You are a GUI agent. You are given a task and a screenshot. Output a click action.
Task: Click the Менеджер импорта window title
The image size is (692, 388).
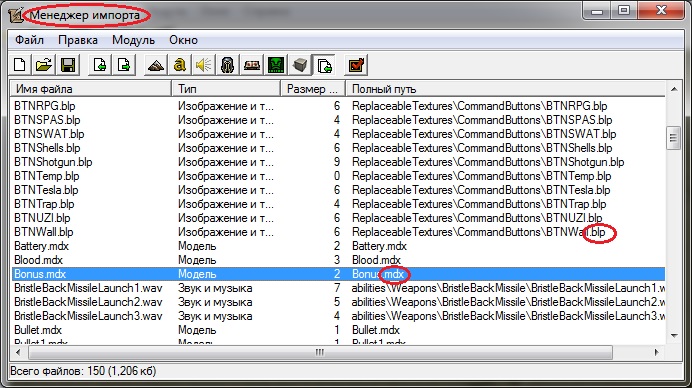click(85, 15)
